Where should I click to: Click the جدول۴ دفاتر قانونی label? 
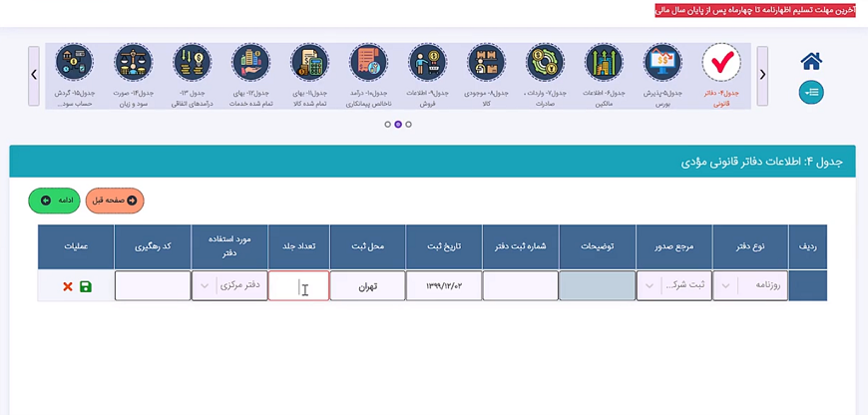[x=721, y=99]
